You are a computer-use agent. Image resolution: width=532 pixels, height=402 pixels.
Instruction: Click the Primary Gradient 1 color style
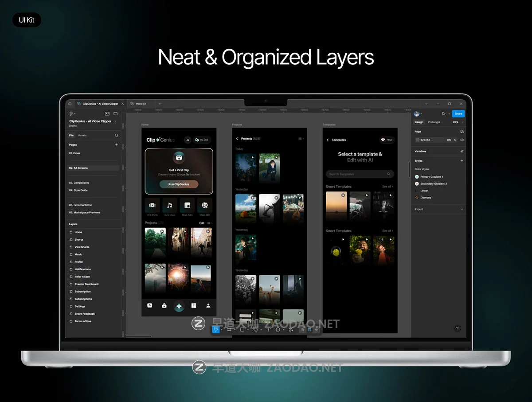click(x=431, y=176)
